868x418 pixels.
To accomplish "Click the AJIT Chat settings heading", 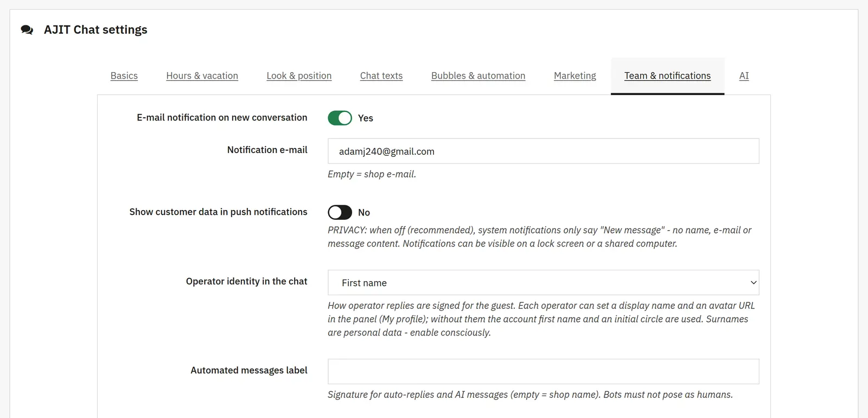I will (x=95, y=30).
